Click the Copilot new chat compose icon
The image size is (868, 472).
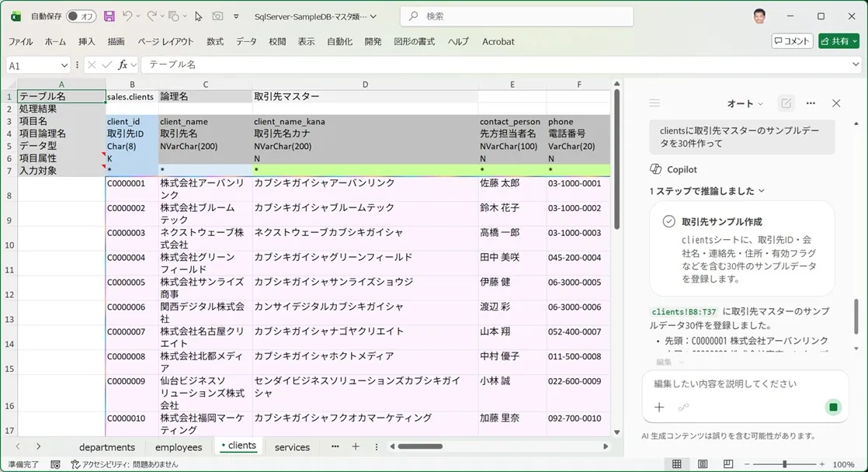click(786, 103)
